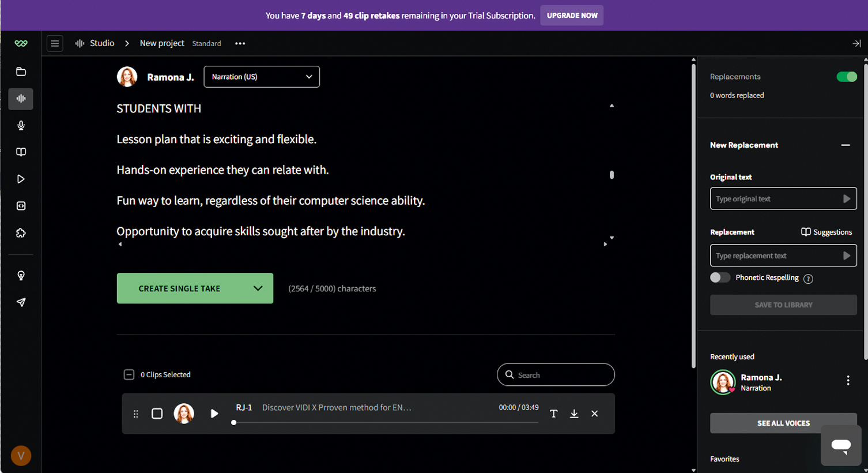Viewport: 868px width, 473px height.
Task: Click See All Voices button
Action: tap(783, 423)
